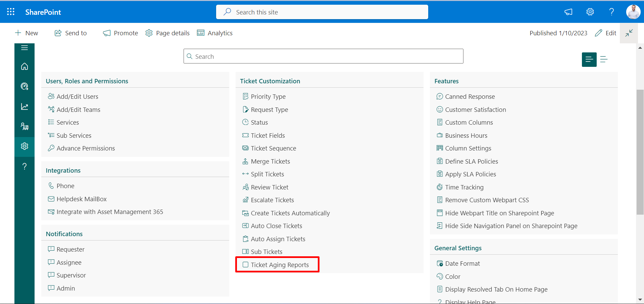
Task: Click the Helpdesk MailBox envelope icon
Action: [51, 199]
